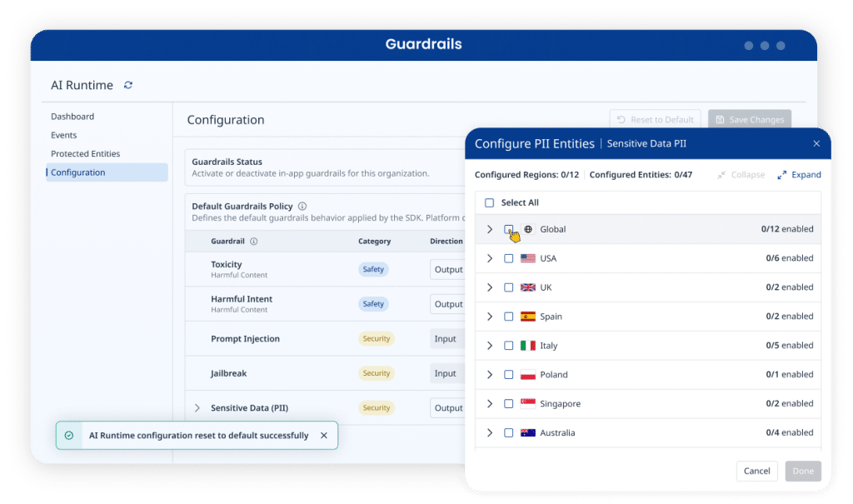This screenshot has height=504, width=853.
Task: Expand the Italy entities row
Action: pos(490,346)
